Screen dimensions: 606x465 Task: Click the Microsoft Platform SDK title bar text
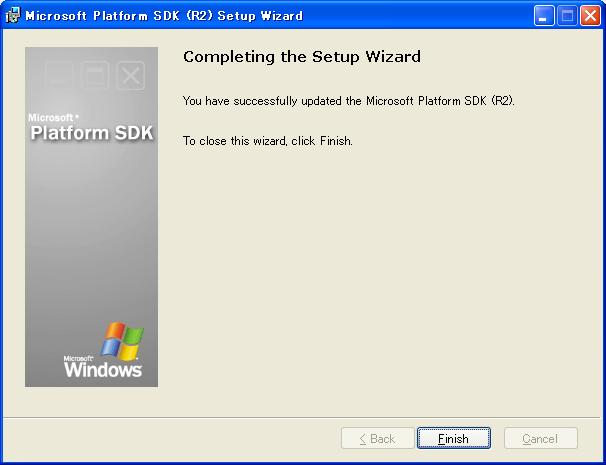(x=163, y=16)
